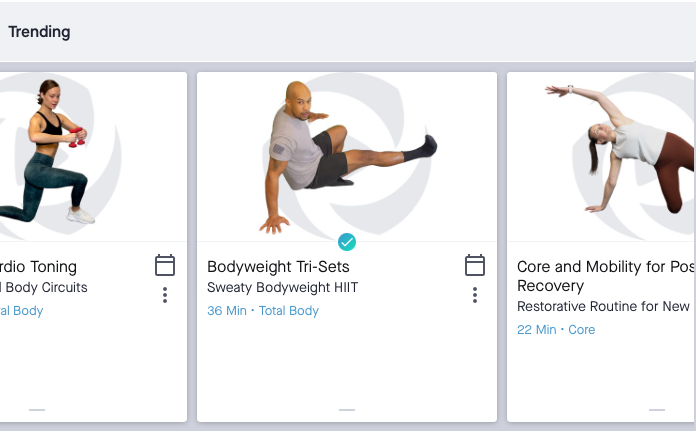Expand the bottom handle of the Cardio Toning card
The image size is (696, 431).
37,410
